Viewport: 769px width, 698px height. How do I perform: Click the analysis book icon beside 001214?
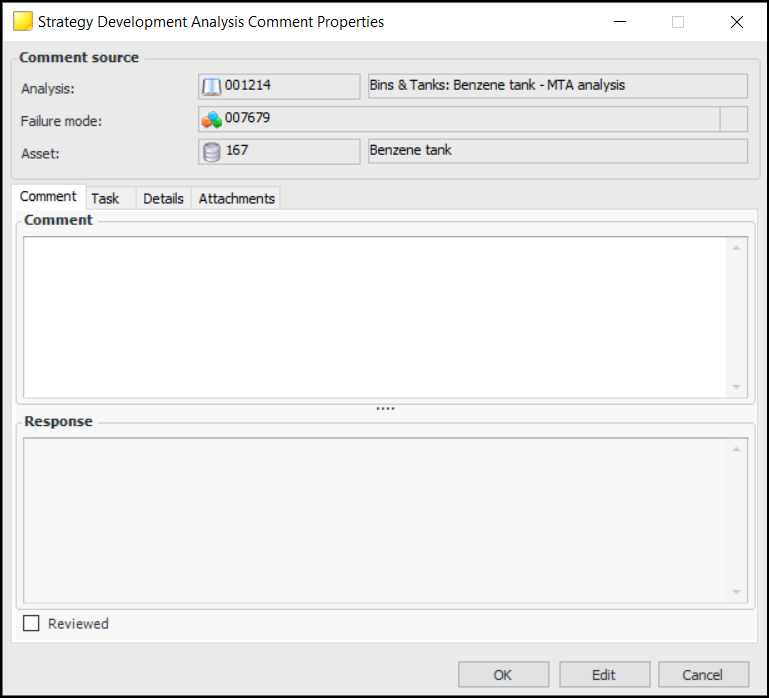(x=211, y=87)
